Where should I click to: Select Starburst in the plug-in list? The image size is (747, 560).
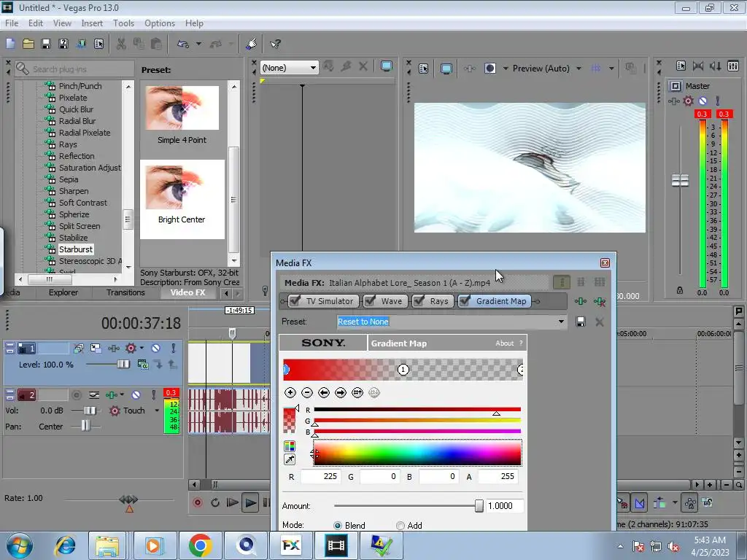[76, 249]
